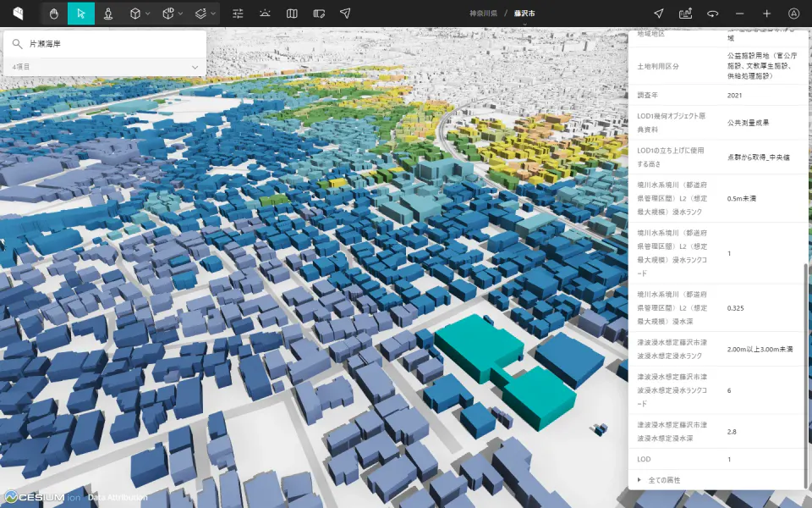Screen dimensions: 812x508
Task: Click 神奈川県 in the location breadcrumb
Action: click(x=483, y=14)
